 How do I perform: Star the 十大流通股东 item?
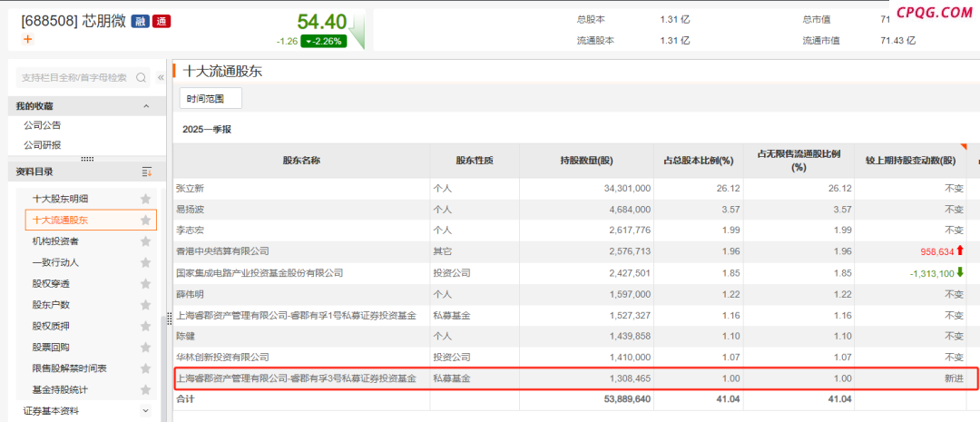(x=145, y=220)
